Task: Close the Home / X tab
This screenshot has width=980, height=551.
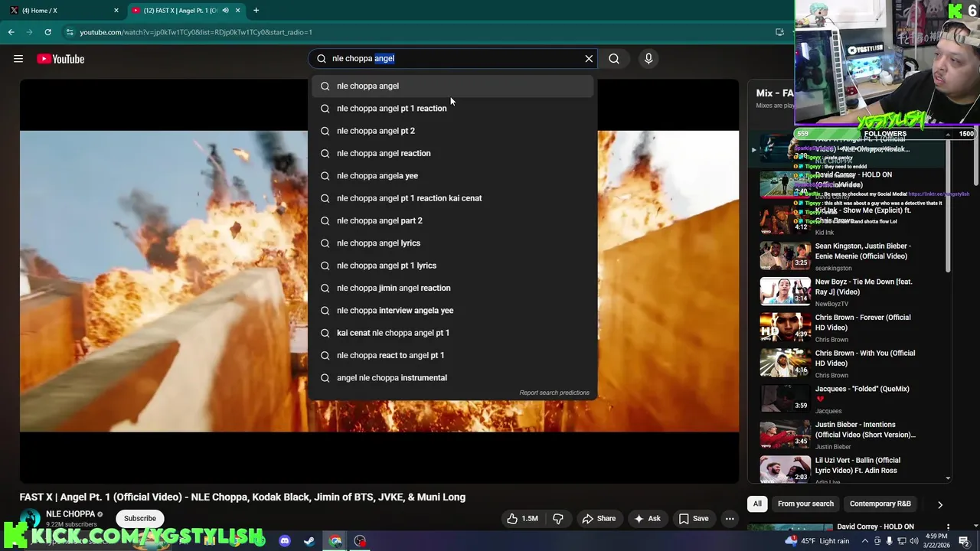Action: pos(116,10)
